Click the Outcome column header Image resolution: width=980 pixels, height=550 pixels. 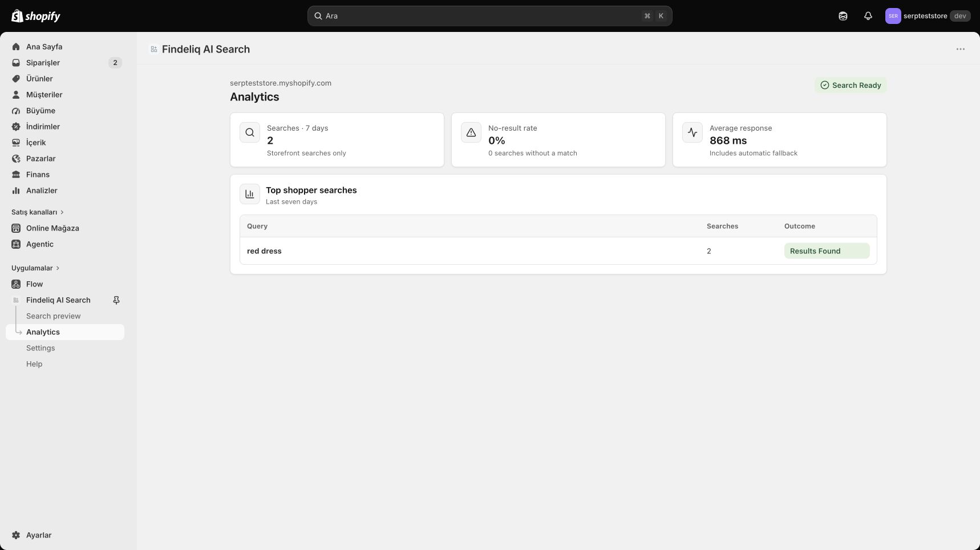tap(800, 226)
